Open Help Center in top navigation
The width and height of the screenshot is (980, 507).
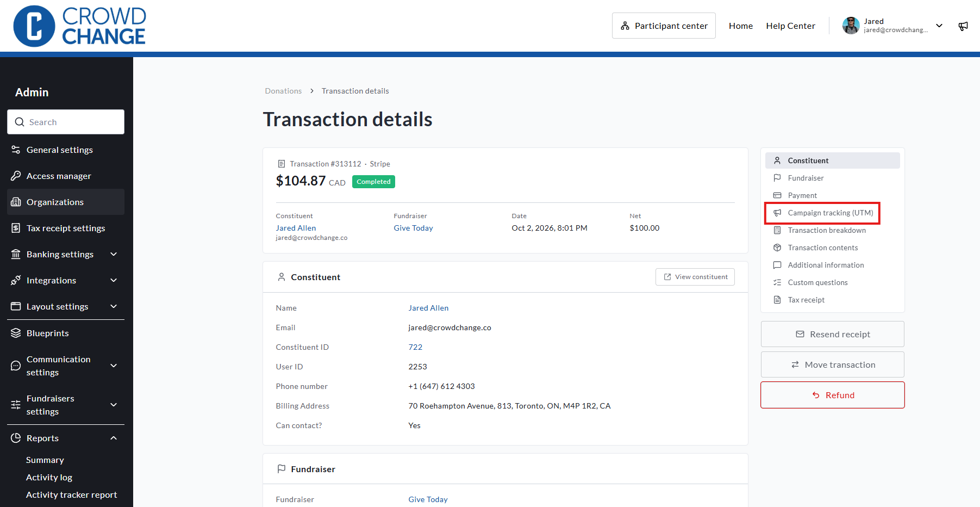coord(790,26)
